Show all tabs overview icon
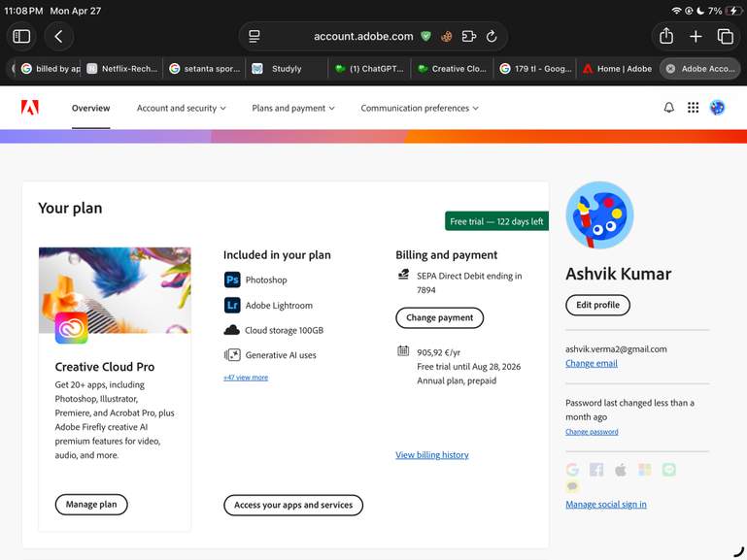This screenshot has width=747, height=560. (725, 36)
